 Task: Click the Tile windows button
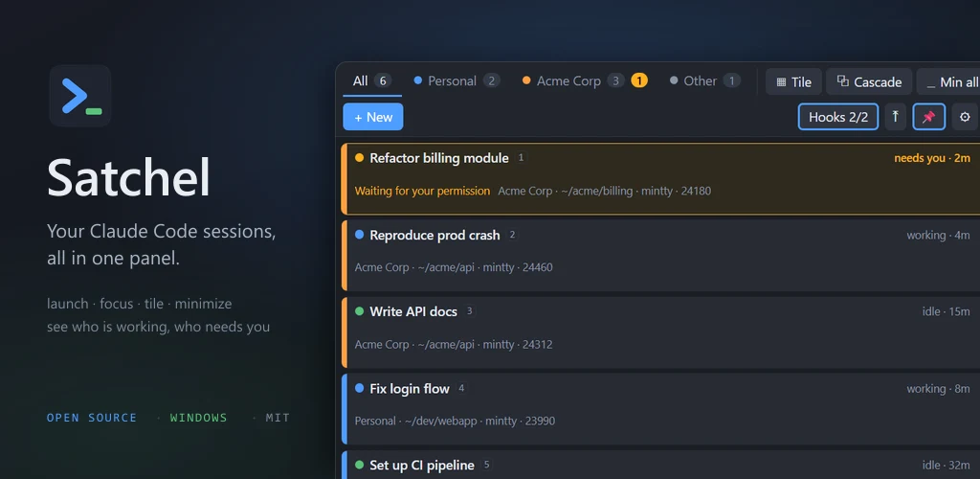[x=793, y=82]
